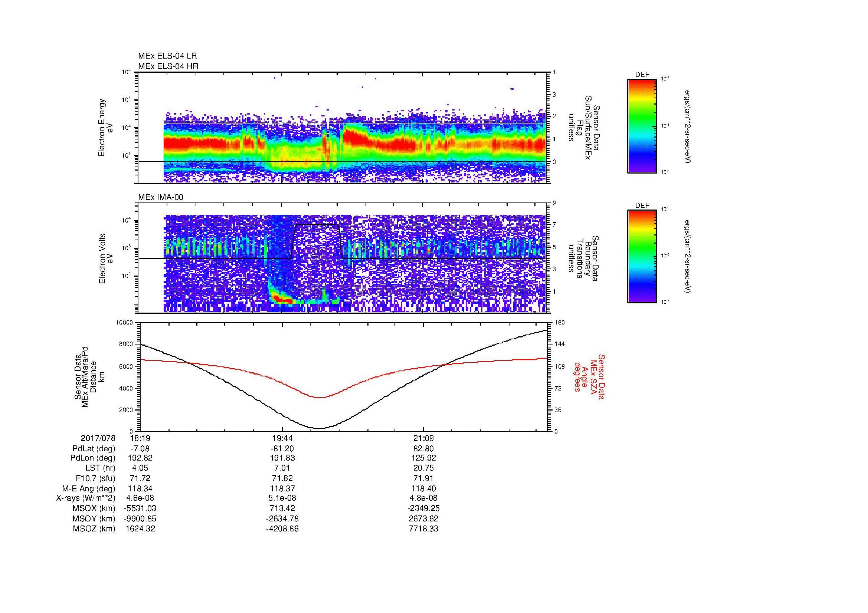This screenshot has height=613, width=868.
Task: Click the 'MSOY (km)' row label
Action: click(94, 518)
